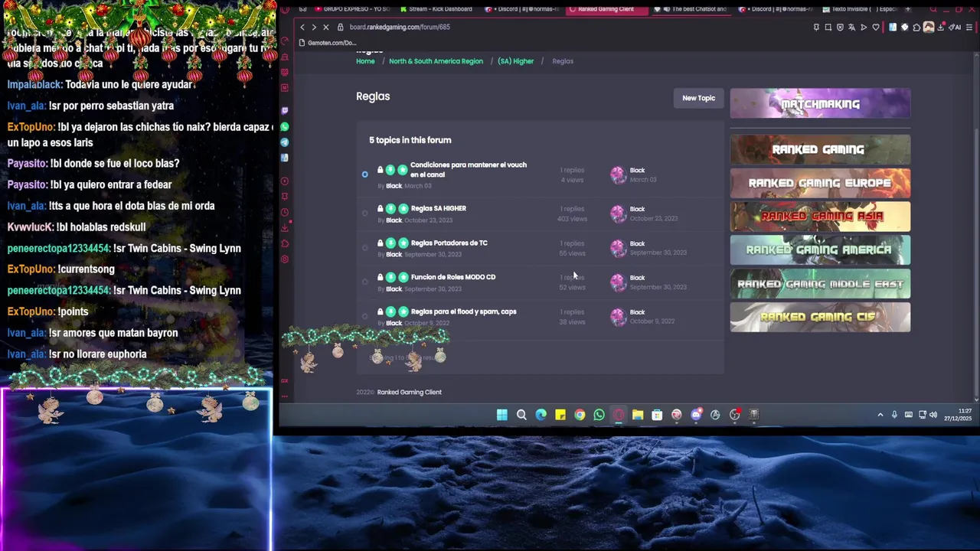The image size is (980, 551).
Task: Open the sidebar downloads icon
Action: [285, 228]
